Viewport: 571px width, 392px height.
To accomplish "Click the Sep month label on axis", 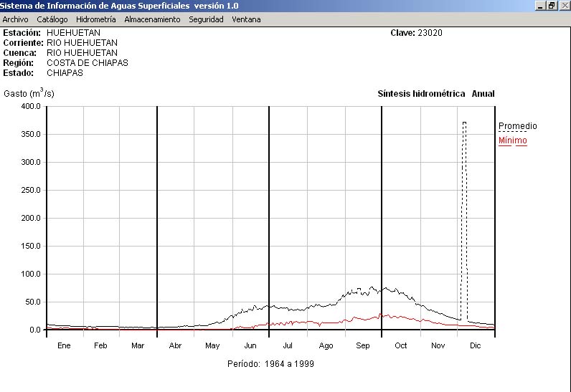I will pos(363,345).
